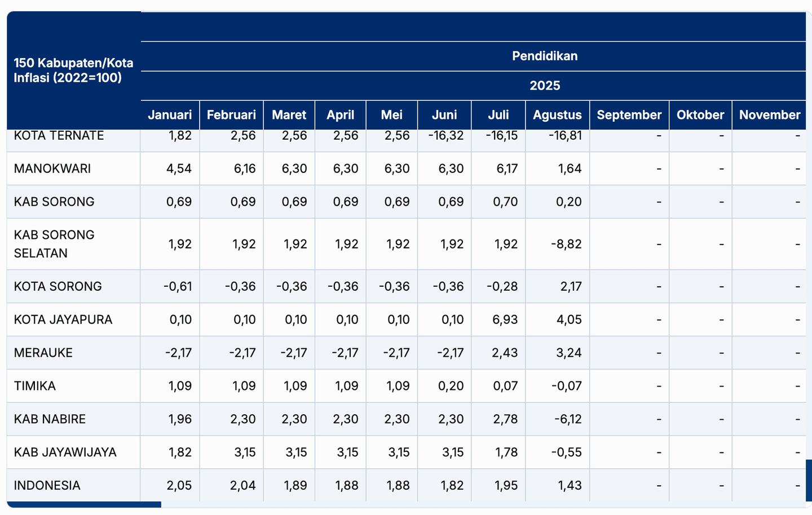Image resolution: width=812 pixels, height=515 pixels.
Task: Click INDONESIA's Januari value 2,05
Action: pos(179,485)
